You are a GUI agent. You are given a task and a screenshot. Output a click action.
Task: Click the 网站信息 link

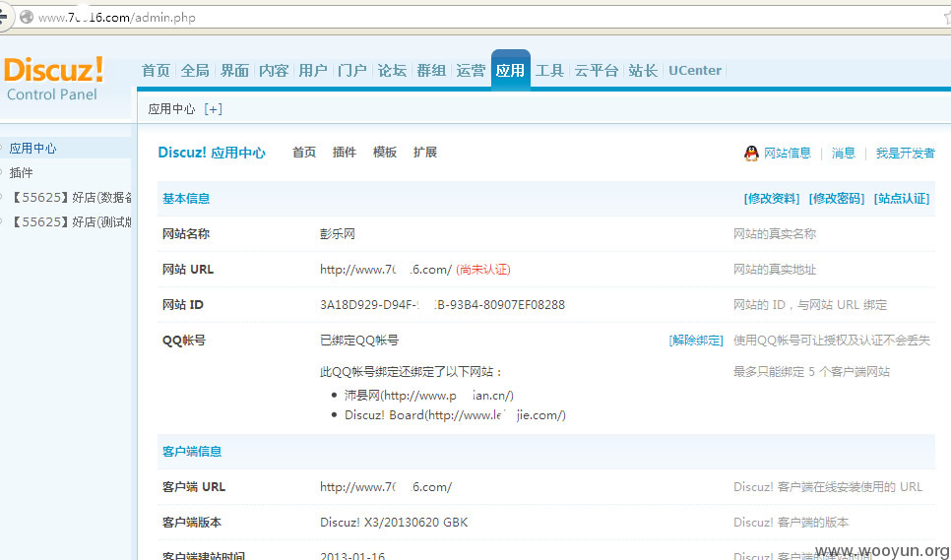pos(788,154)
